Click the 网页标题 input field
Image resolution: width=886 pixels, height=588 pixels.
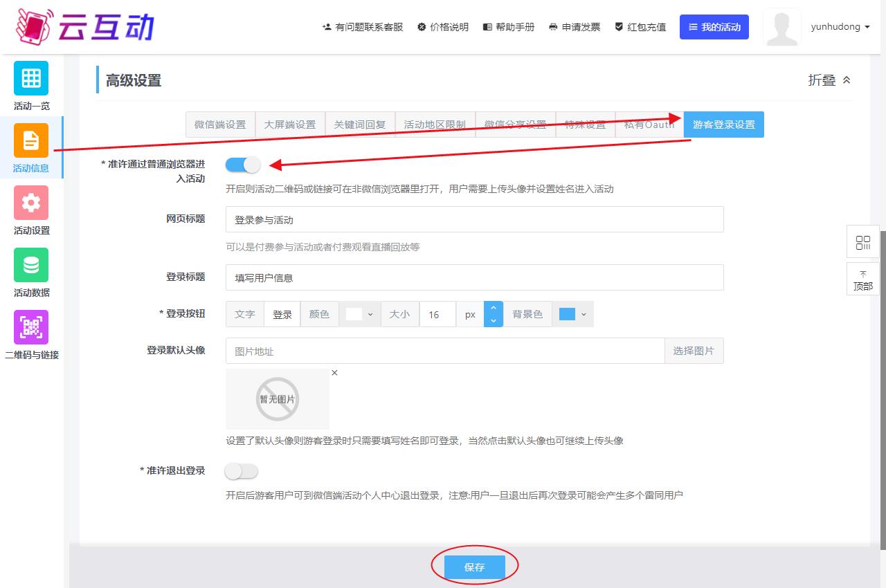(x=474, y=219)
